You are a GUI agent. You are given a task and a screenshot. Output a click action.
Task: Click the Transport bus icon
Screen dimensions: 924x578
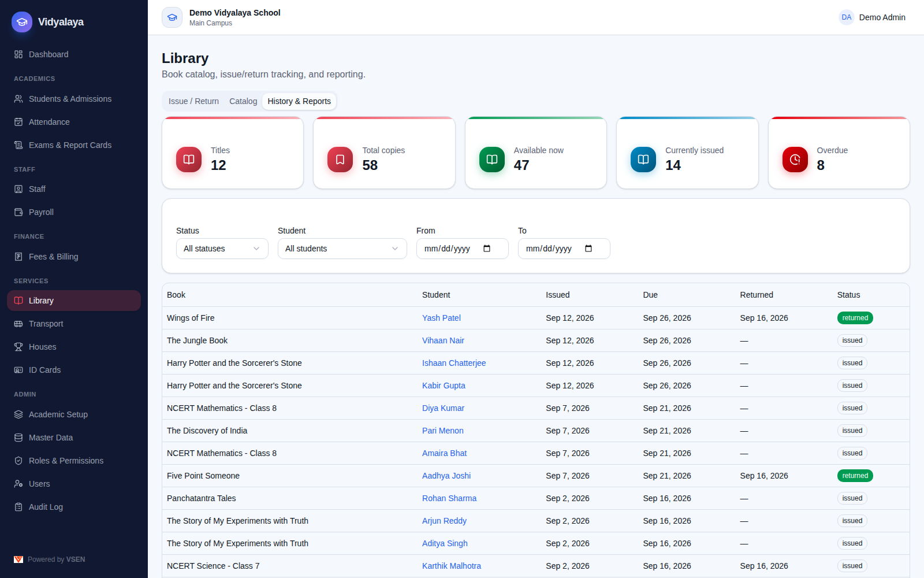click(x=18, y=324)
